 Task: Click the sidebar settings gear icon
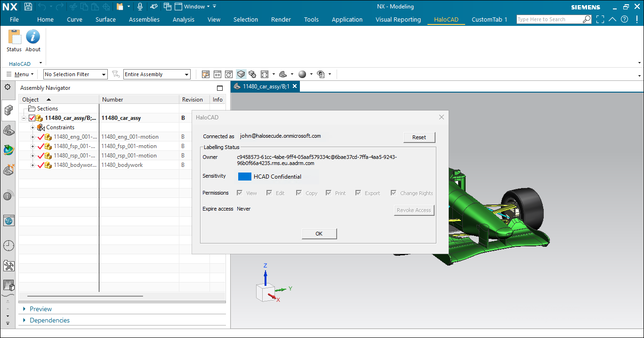[x=8, y=87]
